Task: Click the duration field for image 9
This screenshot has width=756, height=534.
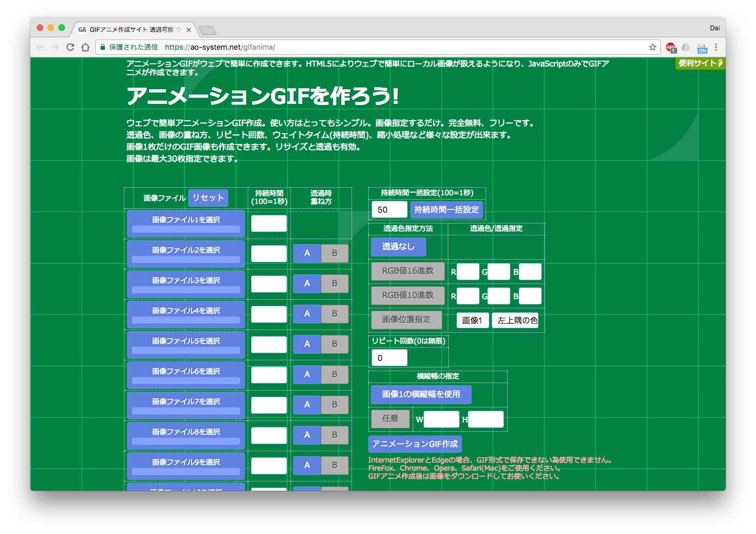Action: (269, 466)
